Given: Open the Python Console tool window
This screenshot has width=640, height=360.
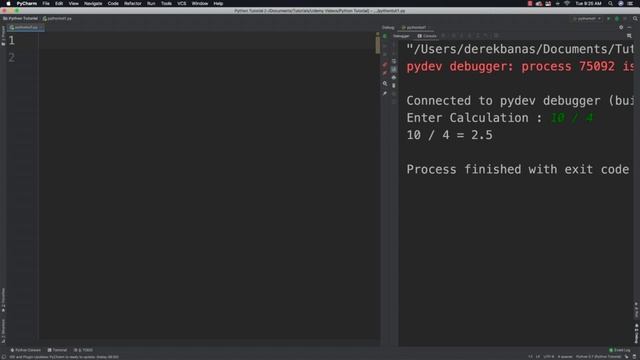Looking at the screenshot, I should point(26,350).
